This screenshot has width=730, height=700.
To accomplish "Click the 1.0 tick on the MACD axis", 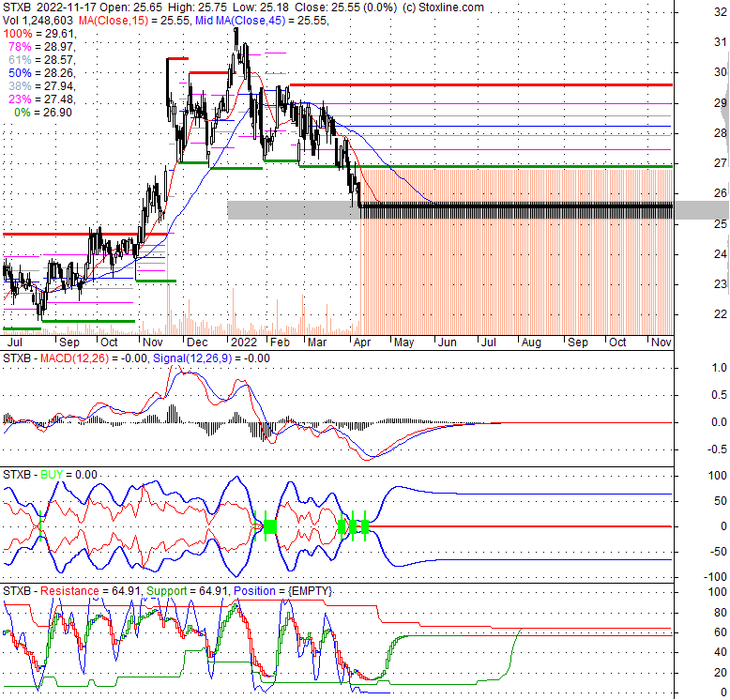I will tap(720, 368).
